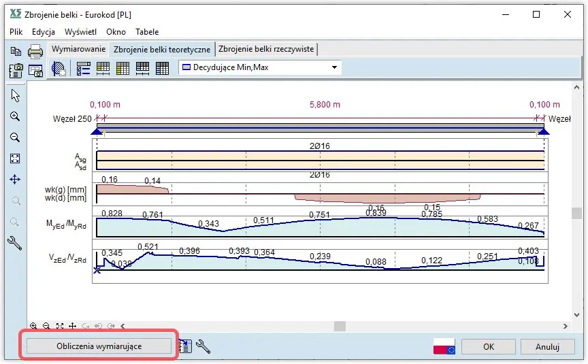Click the printer icon in the toolbar
Image resolution: width=588 pixels, height=364 pixels.
(x=35, y=51)
